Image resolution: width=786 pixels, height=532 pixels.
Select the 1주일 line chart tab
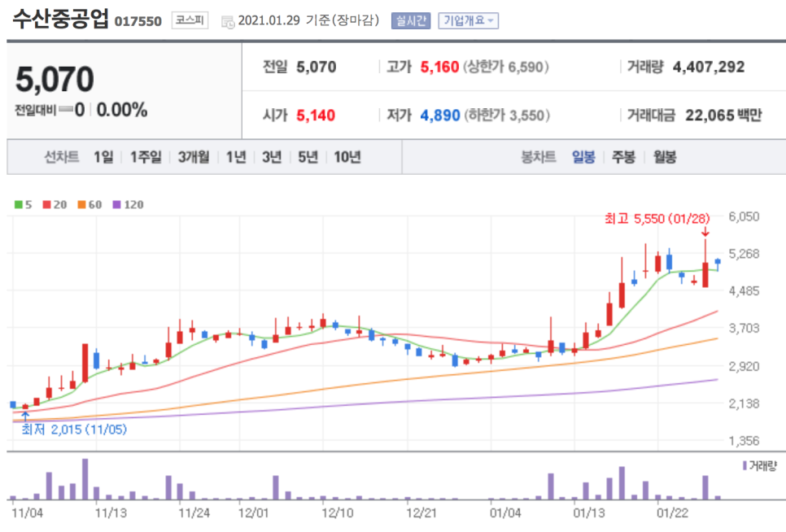tap(146, 157)
